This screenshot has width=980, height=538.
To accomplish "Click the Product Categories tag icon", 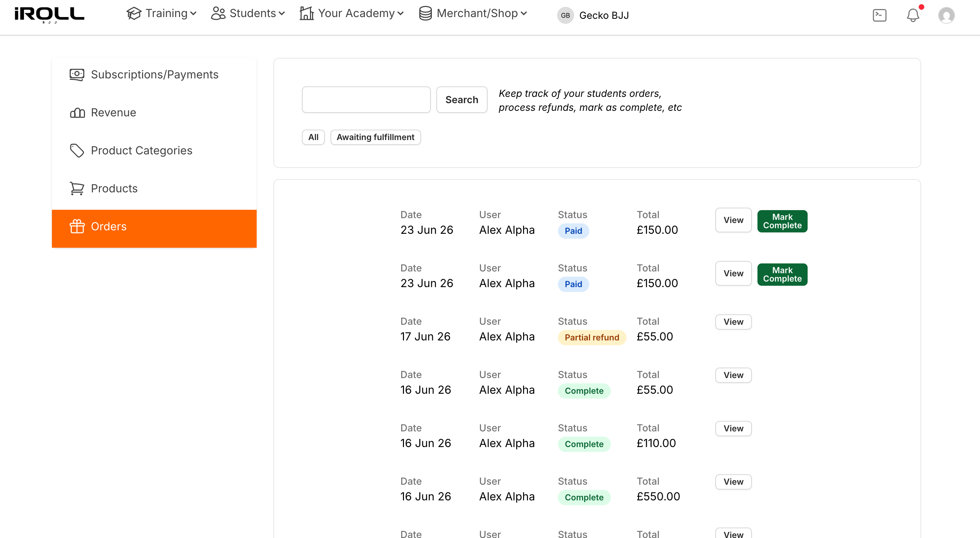I will (x=77, y=151).
